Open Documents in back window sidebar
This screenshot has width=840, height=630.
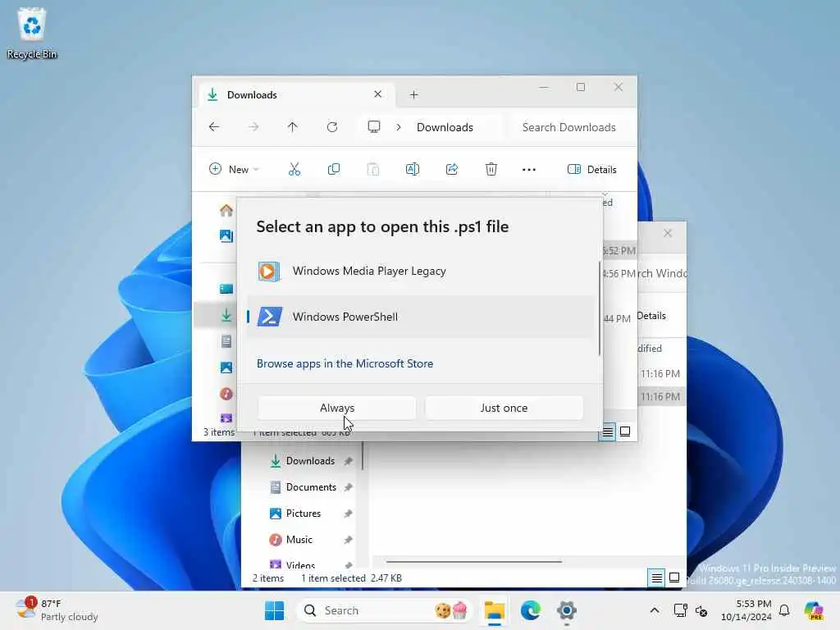311,487
